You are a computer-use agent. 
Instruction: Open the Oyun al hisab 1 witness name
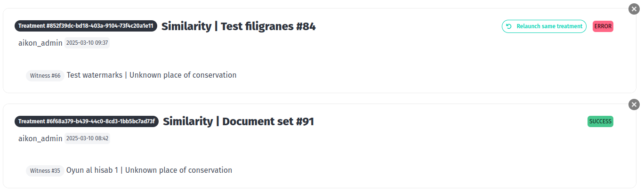(x=92, y=170)
